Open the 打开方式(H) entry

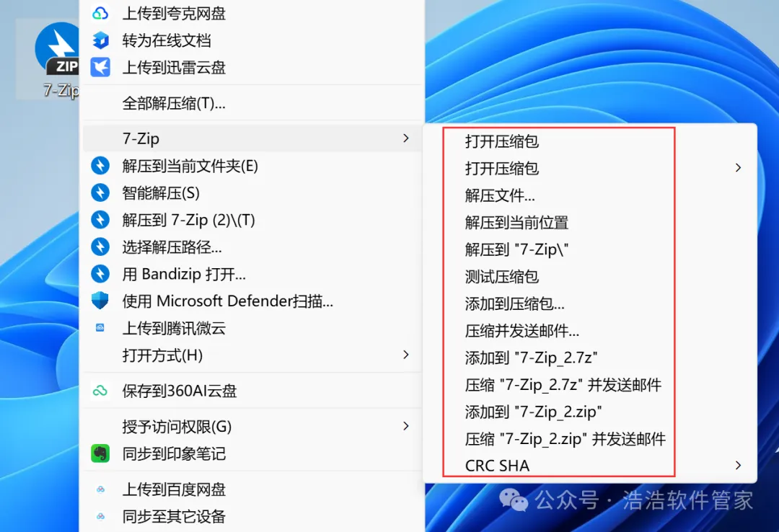[252, 355]
